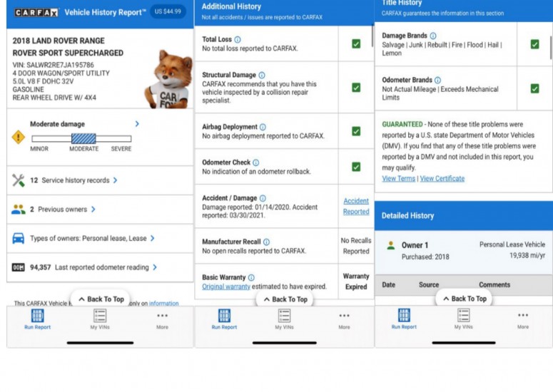Click scrollbar in Additional History screen
Image resolution: width=553 pixels, height=392 pixels.
pos(372,36)
